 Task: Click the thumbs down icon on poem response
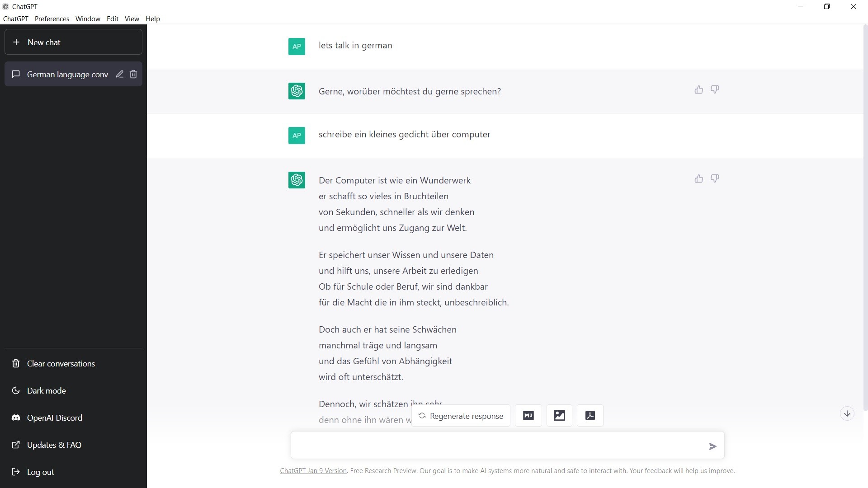tap(715, 178)
